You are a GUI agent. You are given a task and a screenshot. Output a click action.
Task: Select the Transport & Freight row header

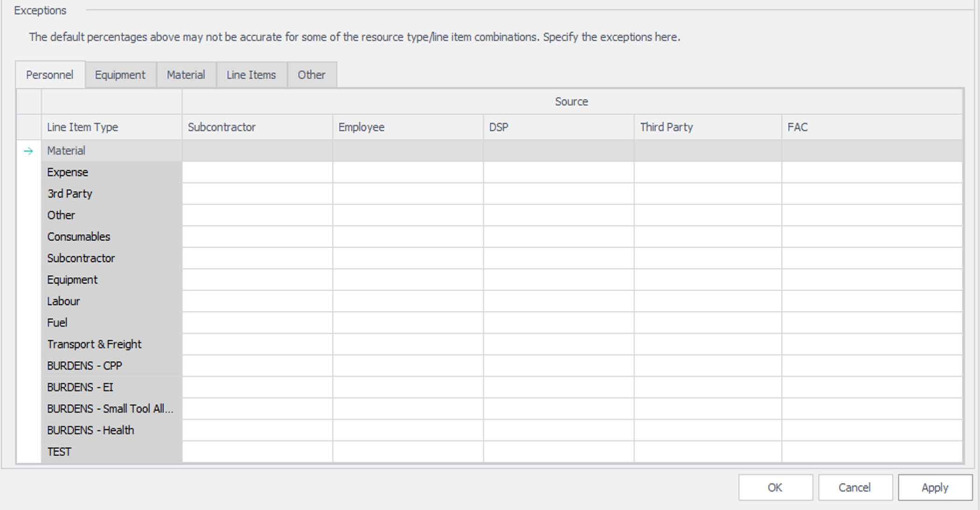click(94, 344)
